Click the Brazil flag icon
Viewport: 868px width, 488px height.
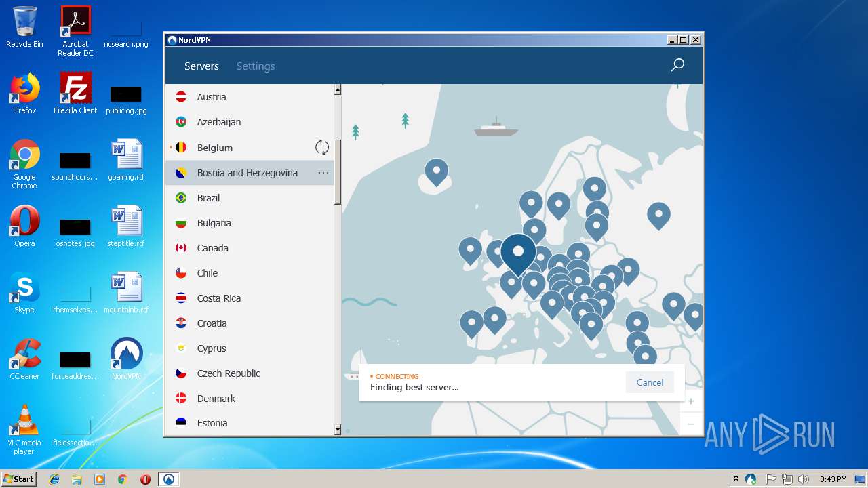[181, 198]
